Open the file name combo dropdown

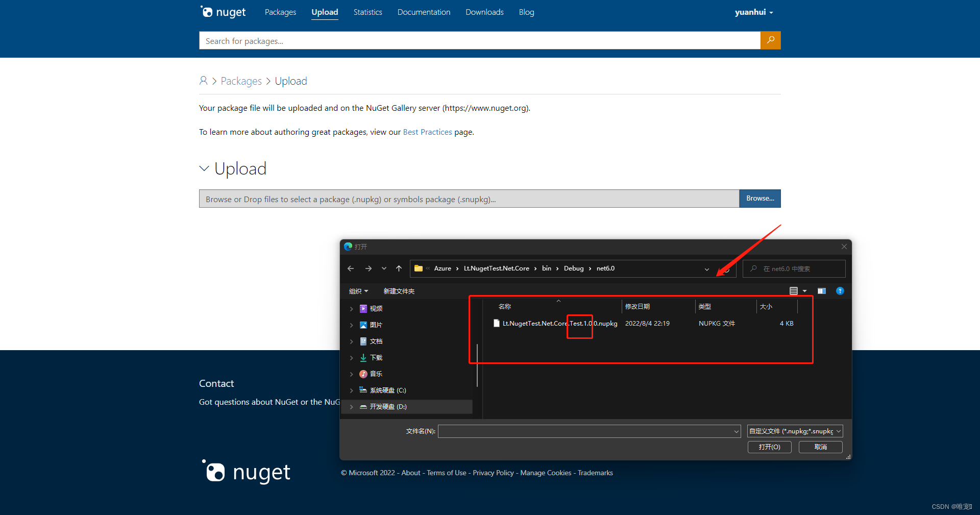736,431
